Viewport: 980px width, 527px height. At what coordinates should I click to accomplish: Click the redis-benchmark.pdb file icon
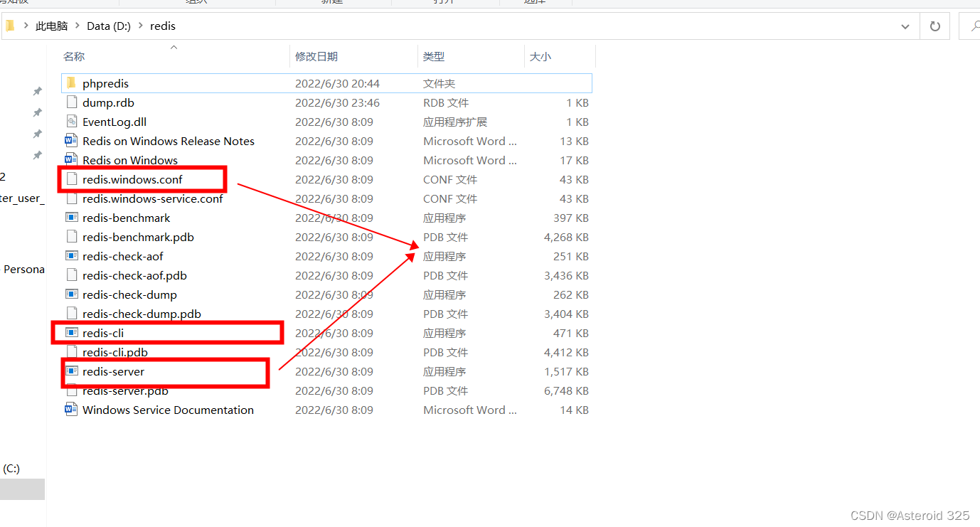(x=71, y=237)
